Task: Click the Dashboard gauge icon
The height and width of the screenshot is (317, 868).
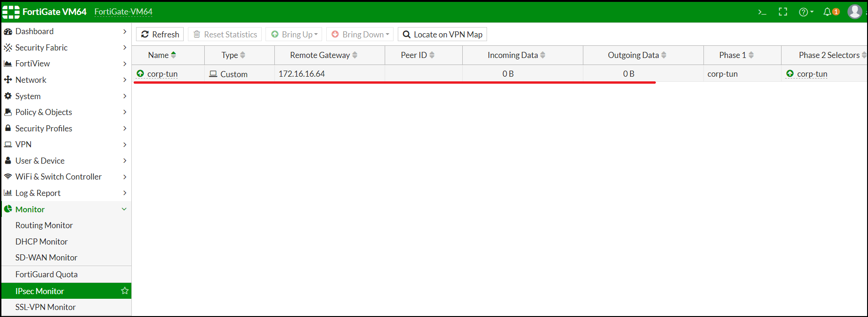Action: pos(8,31)
